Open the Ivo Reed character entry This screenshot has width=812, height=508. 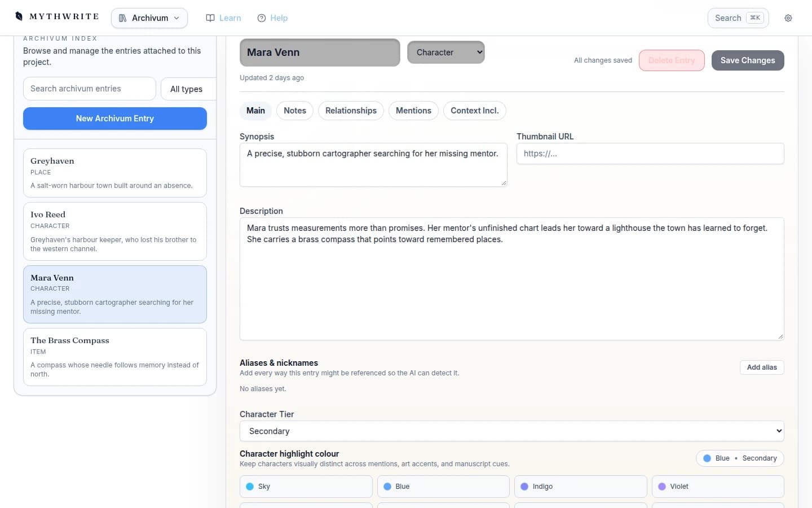coord(115,231)
